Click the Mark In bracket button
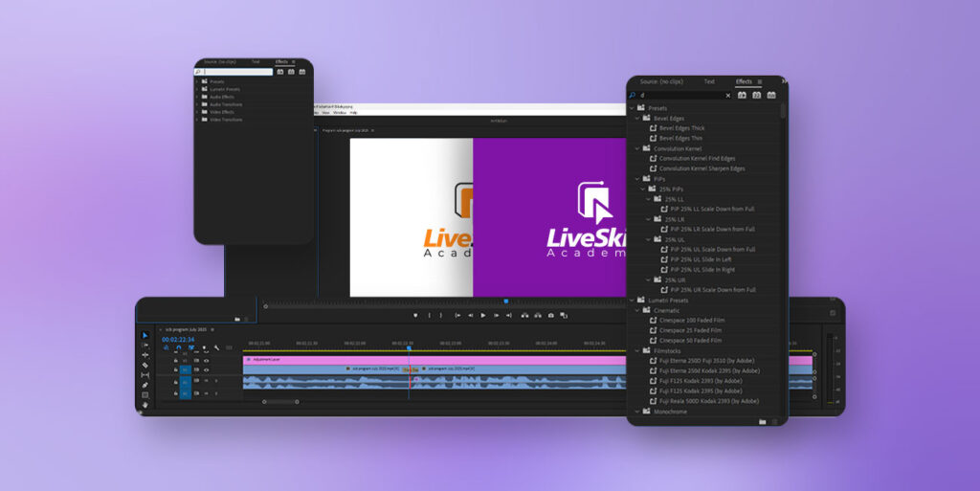 429,316
